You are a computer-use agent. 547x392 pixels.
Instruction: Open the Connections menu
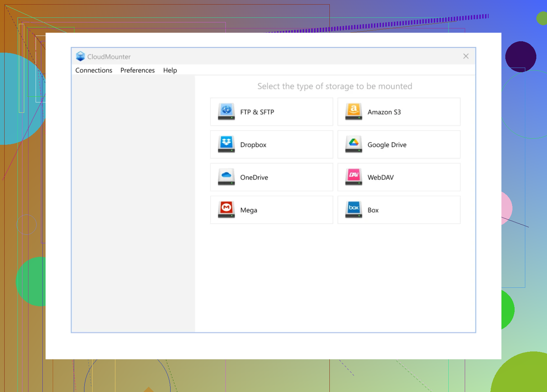94,70
